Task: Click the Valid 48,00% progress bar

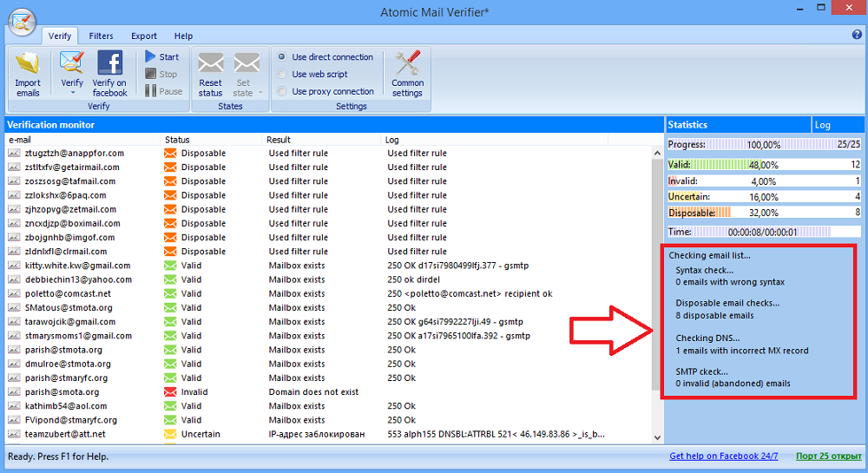Action: [764, 164]
